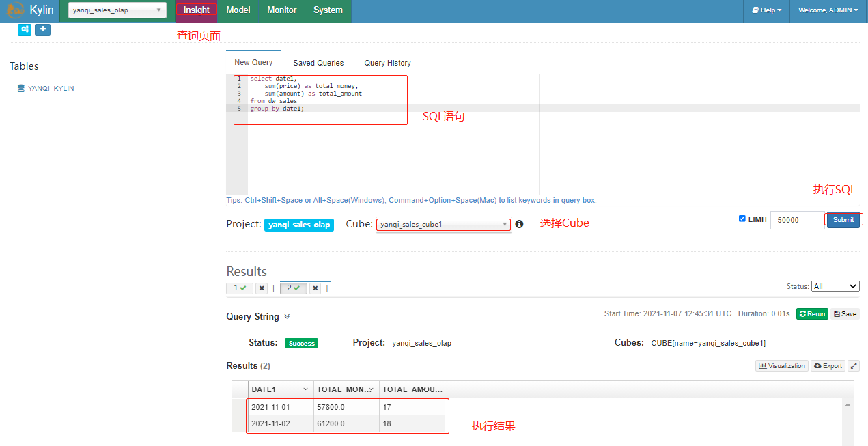868x446 pixels.
Task: Open the project selector yanqi_sales_olap dropdown
Action: (x=117, y=10)
